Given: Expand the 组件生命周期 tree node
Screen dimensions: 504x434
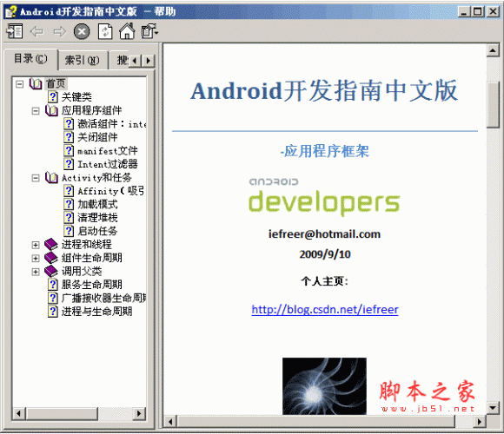Looking at the screenshot, I should tap(36, 259).
